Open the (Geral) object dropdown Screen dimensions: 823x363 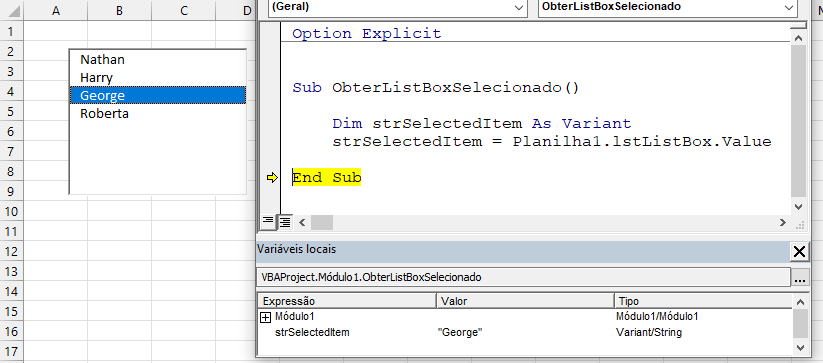click(x=398, y=7)
